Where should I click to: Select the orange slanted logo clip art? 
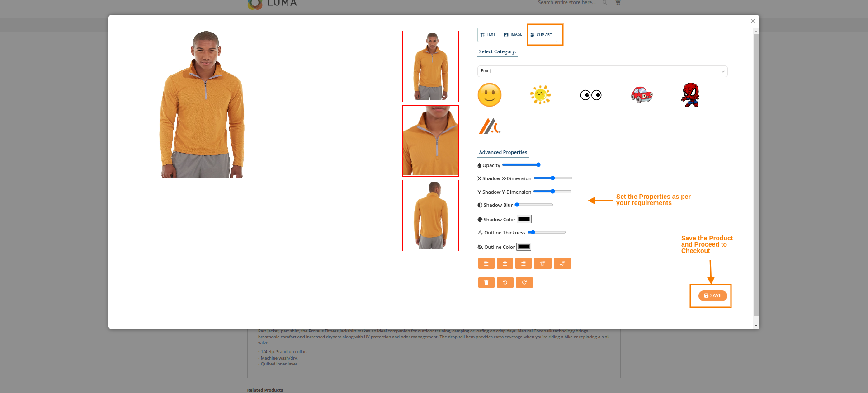[x=490, y=126]
